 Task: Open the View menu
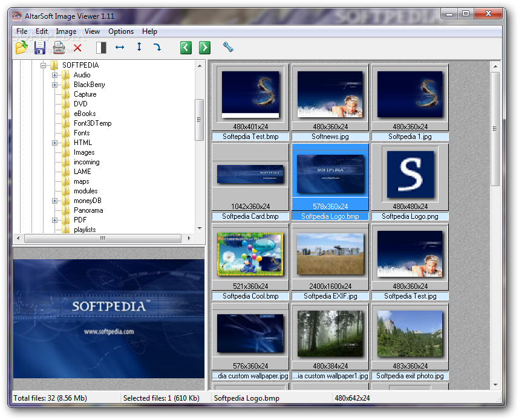point(92,31)
